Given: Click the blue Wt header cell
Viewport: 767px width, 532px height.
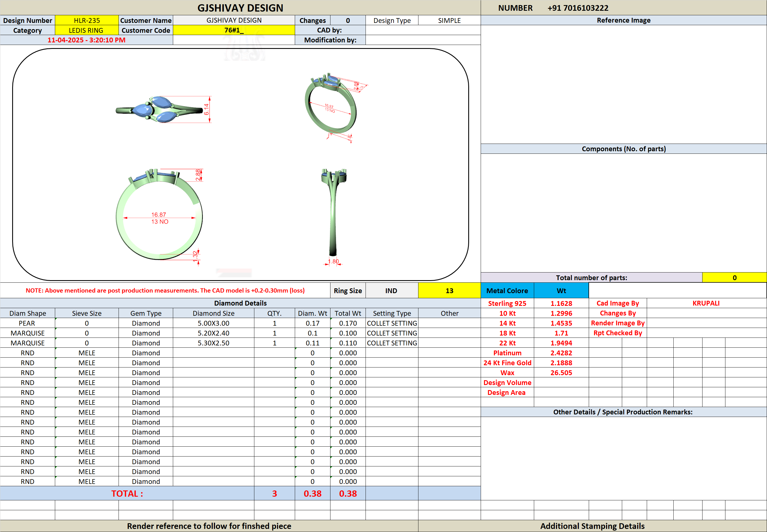Looking at the screenshot, I should click(561, 291).
